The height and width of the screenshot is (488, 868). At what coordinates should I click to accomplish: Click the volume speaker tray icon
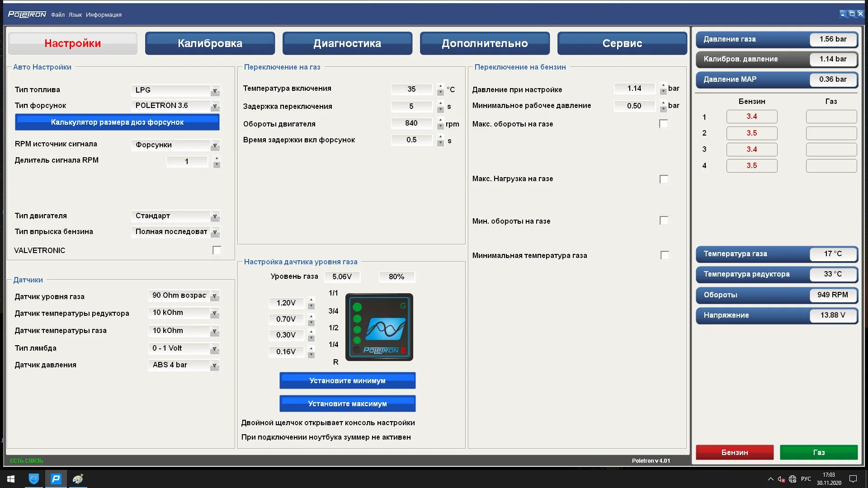(781, 479)
